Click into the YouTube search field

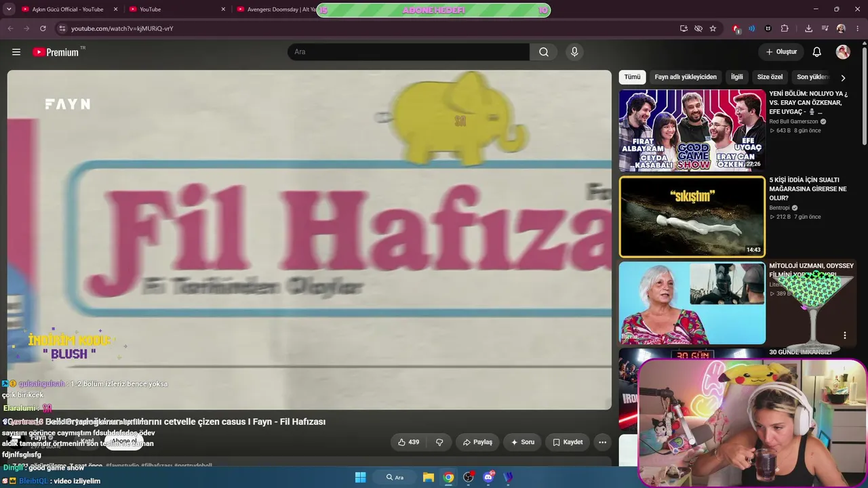408,52
